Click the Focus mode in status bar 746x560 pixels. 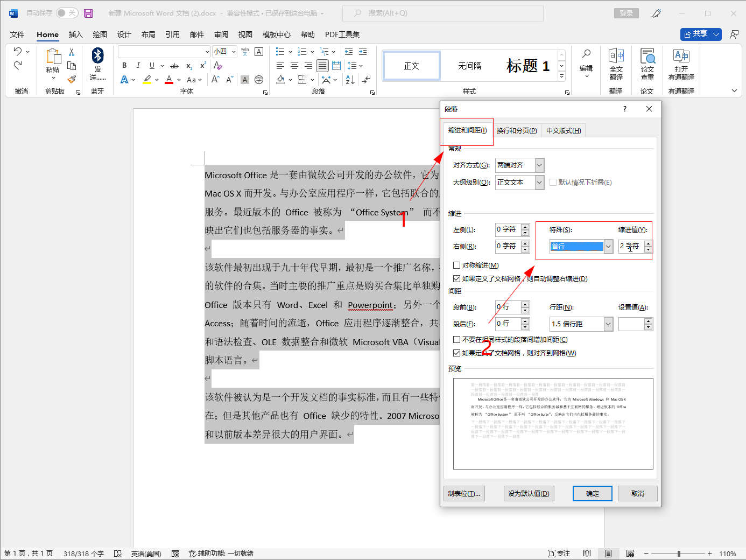pyautogui.click(x=559, y=554)
